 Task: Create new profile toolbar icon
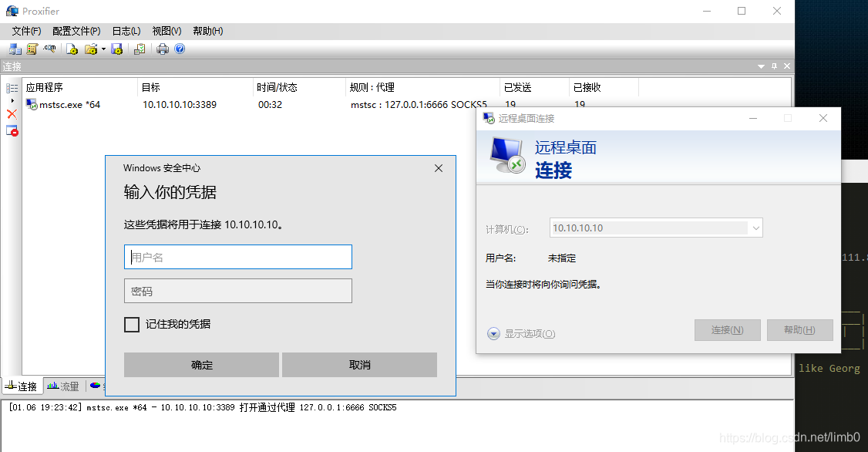[x=72, y=49]
